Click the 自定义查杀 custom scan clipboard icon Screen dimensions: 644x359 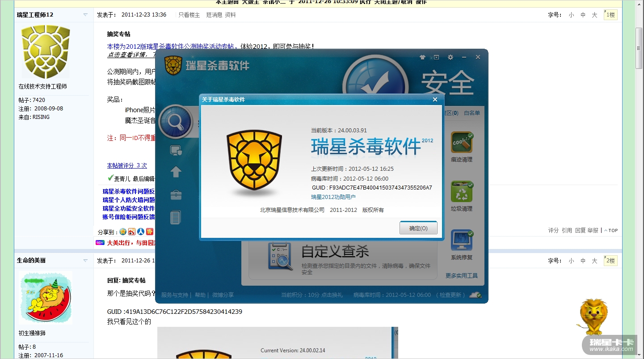click(x=280, y=256)
